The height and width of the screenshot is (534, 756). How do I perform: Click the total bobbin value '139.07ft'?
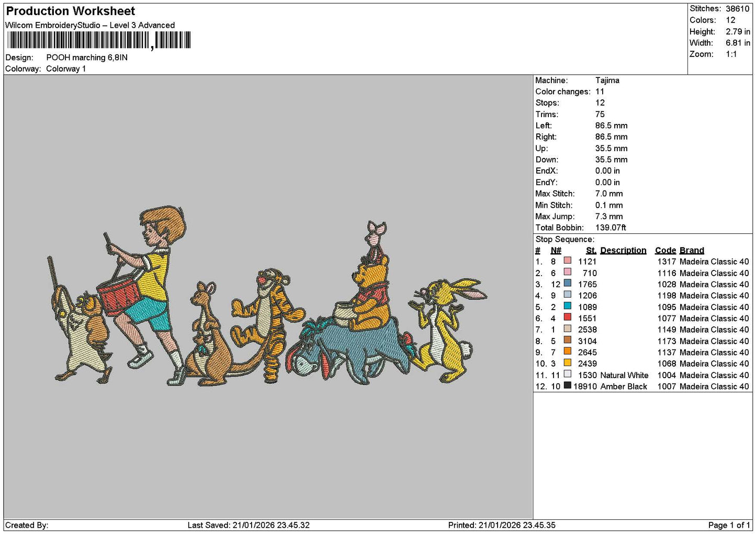(x=611, y=228)
